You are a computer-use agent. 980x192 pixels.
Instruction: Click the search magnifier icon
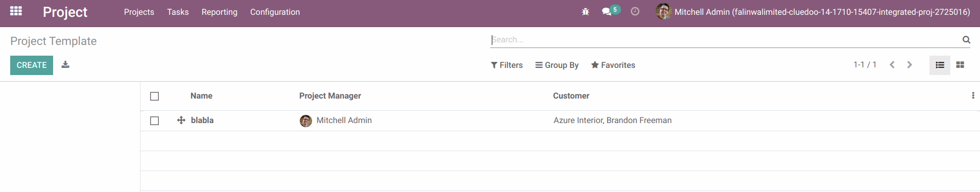pos(966,39)
